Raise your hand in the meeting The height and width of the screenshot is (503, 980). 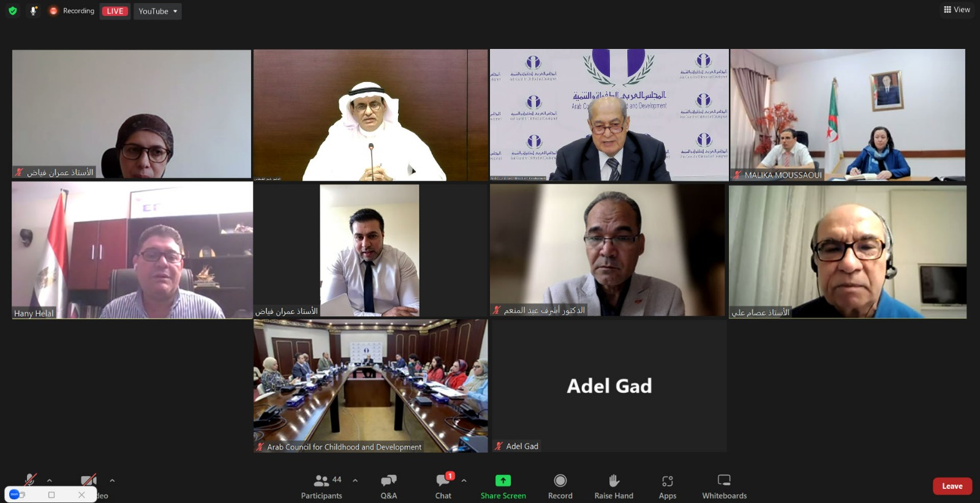614,486
